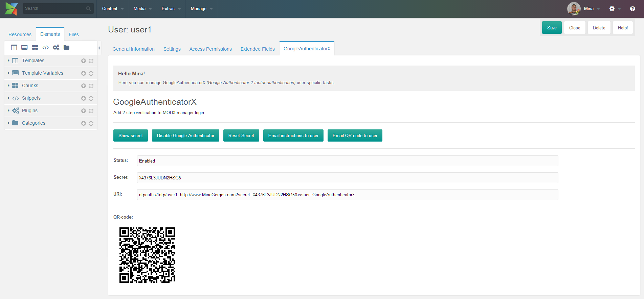Image resolution: width=644 pixels, height=299 pixels.
Task: Select the GoogleAuthenticatorX tab
Action: 307,49
